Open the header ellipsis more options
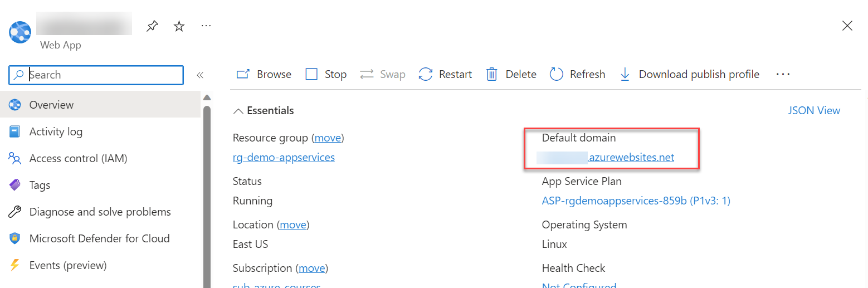868x288 pixels. coord(206,26)
